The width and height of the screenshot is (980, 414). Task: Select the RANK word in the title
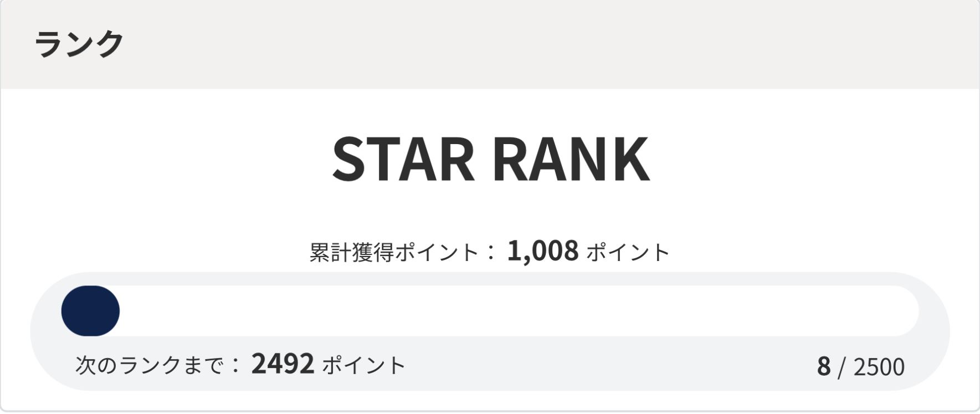(571, 159)
